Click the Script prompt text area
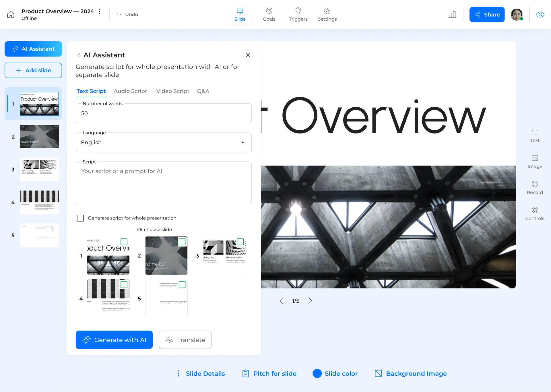 click(x=164, y=183)
